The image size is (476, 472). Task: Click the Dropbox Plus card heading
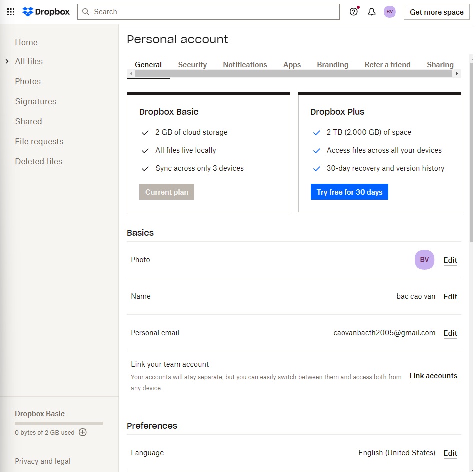337,112
